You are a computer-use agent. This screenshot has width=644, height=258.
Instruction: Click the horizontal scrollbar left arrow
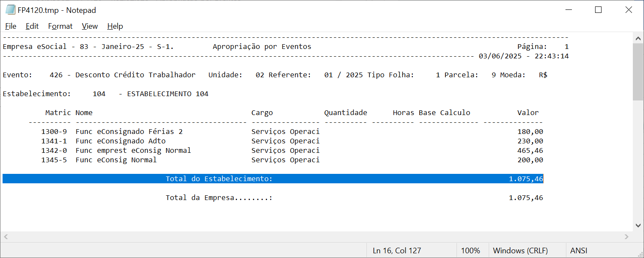(x=6, y=237)
